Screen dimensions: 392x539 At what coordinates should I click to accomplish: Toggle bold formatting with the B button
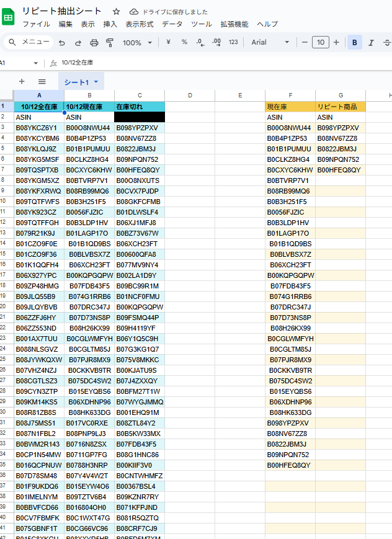click(355, 42)
